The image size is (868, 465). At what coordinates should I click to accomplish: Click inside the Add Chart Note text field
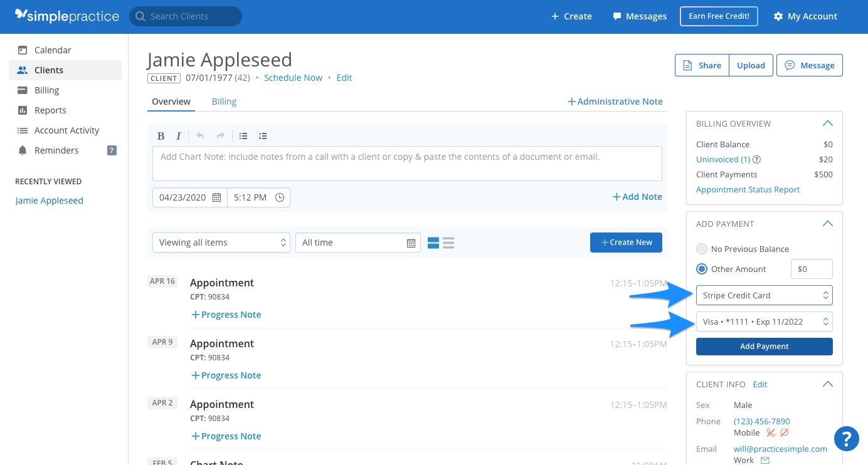point(407,163)
